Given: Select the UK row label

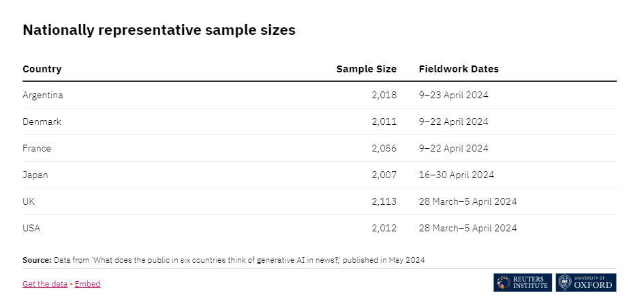Looking at the screenshot, I should 29,201.
